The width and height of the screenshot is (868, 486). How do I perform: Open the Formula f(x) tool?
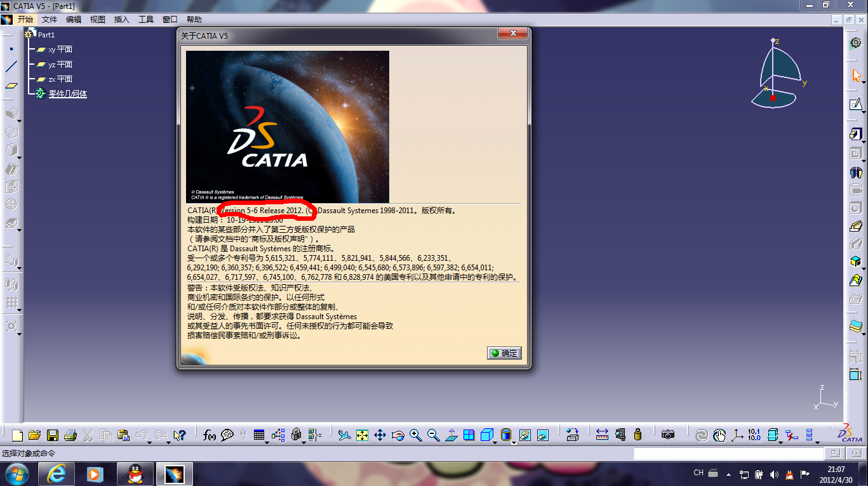pyautogui.click(x=210, y=435)
